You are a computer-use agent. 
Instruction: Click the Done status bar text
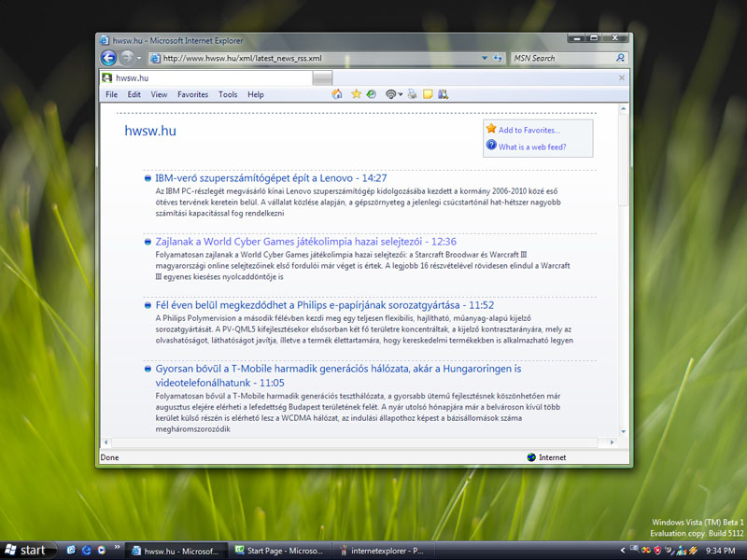click(x=109, y=457)
